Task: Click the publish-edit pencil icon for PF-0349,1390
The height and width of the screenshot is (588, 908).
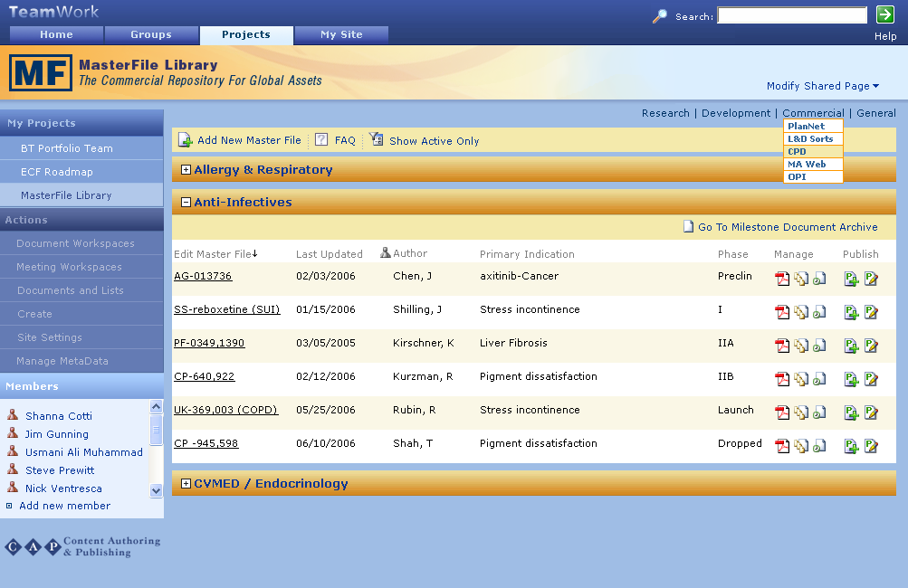Action: tap(871, 346)
